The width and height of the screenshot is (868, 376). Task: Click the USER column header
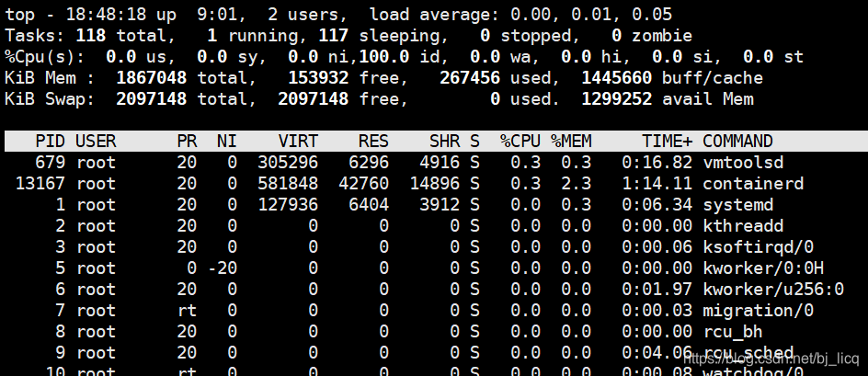(x=96, y=142)
